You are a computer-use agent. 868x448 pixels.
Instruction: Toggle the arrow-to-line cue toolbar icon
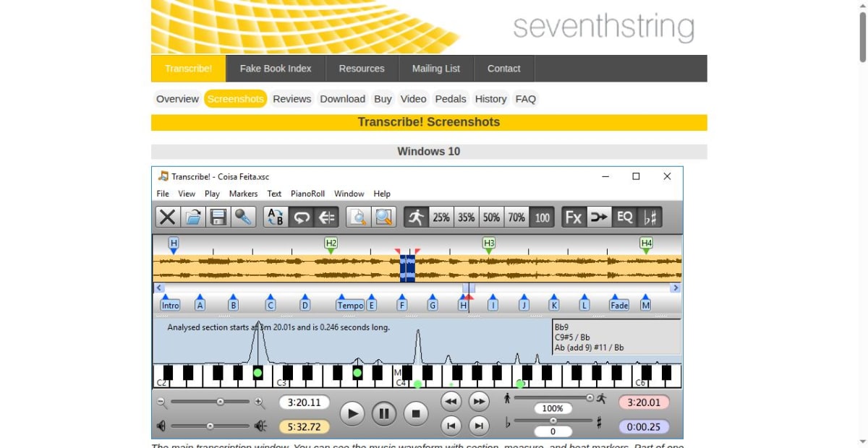click(326, 217)
